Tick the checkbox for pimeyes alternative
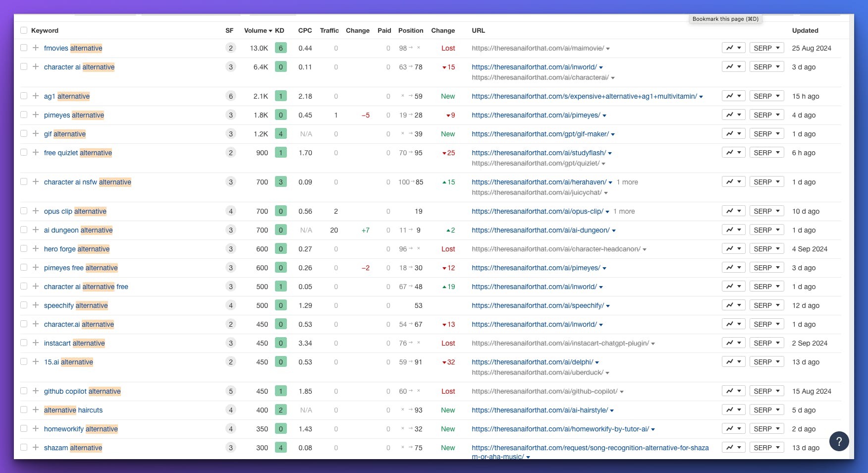 pyautogui.click(x=24, y=115)
